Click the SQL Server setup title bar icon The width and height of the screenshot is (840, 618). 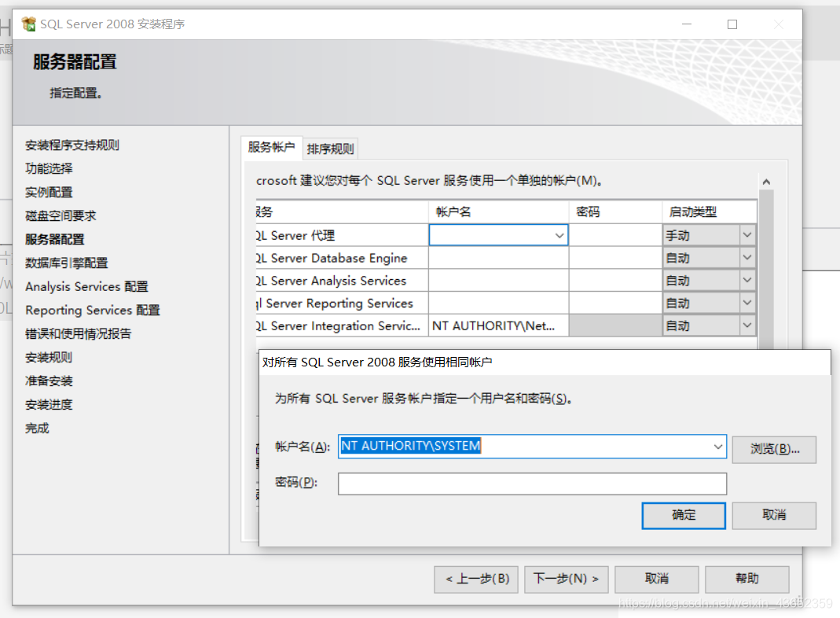pos(28,24)
